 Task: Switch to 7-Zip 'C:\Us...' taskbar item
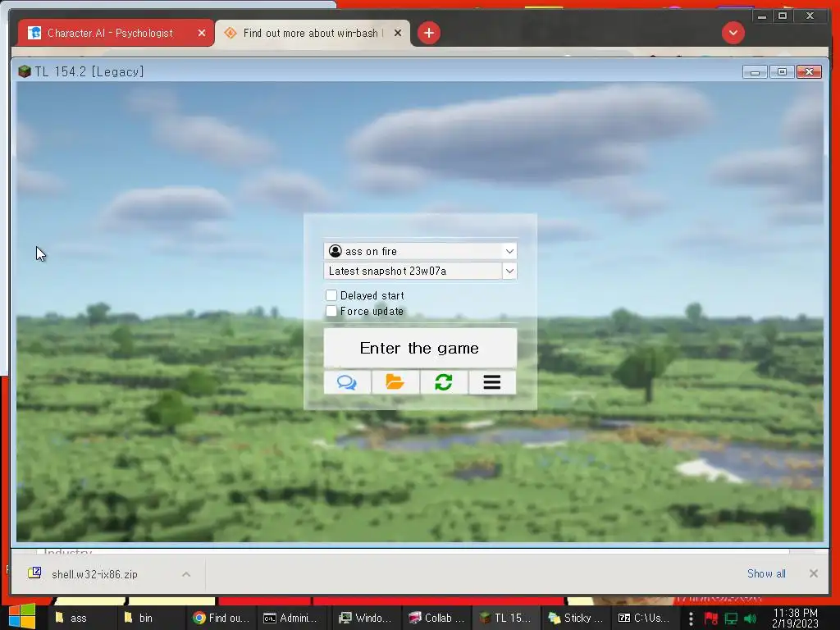[645, 619]
